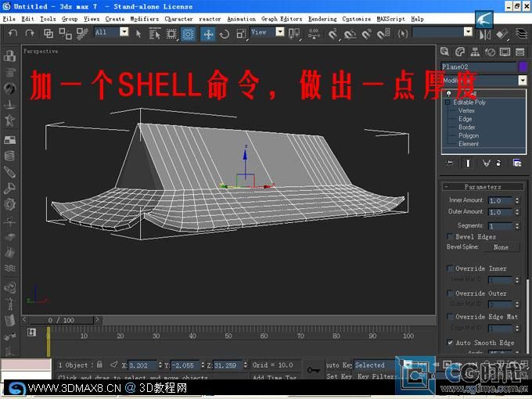Click the Align tool icon
The height and width of the screenshot is (399, 532).
[501, 34]
